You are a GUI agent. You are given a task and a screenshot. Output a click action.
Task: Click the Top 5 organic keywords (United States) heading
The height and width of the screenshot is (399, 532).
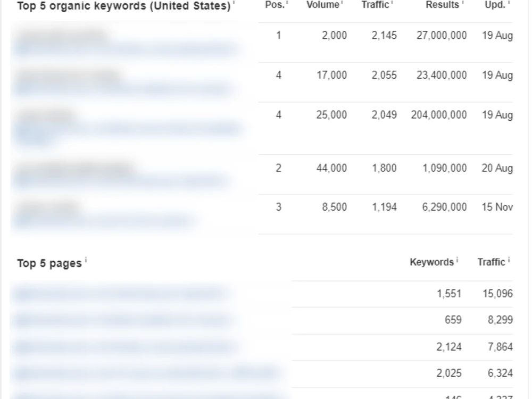(124, 6)
